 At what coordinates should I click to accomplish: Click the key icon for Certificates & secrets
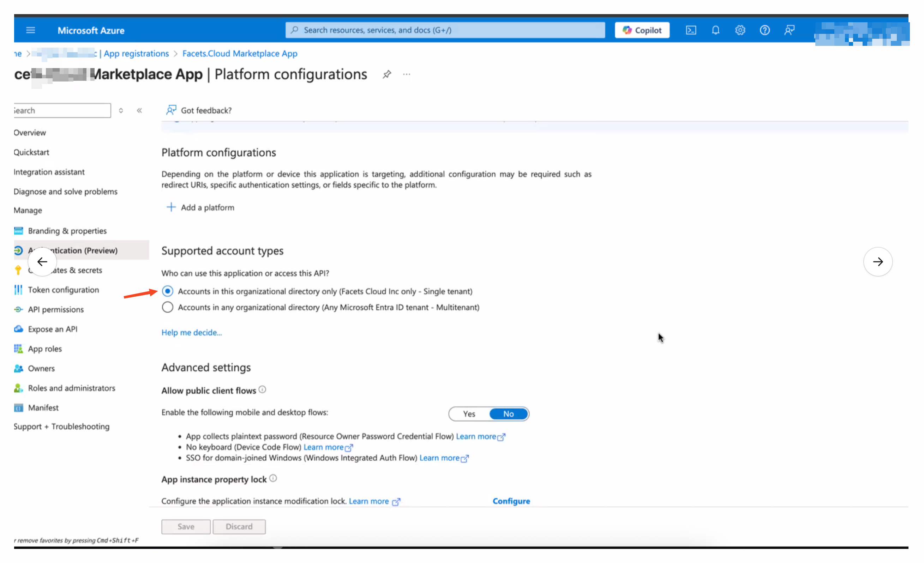pyautogui.click(x=18, y=270)
